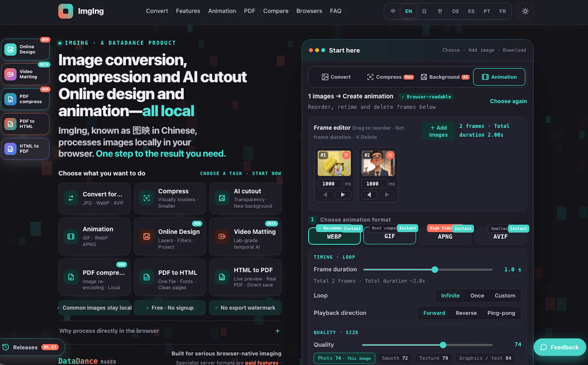Viewport: 588px width, 365px height.
Task: Click the Choose again link
Action: pos(508,101)
